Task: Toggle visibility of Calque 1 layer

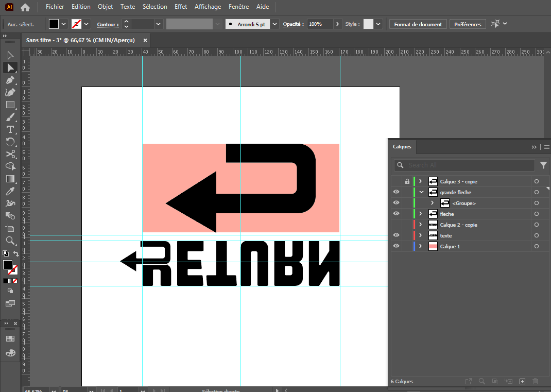Action: pos(396,246)
